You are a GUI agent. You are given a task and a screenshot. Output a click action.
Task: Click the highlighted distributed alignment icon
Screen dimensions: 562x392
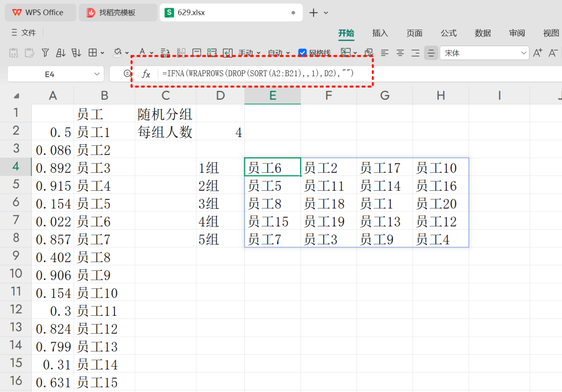pos(431,53)
